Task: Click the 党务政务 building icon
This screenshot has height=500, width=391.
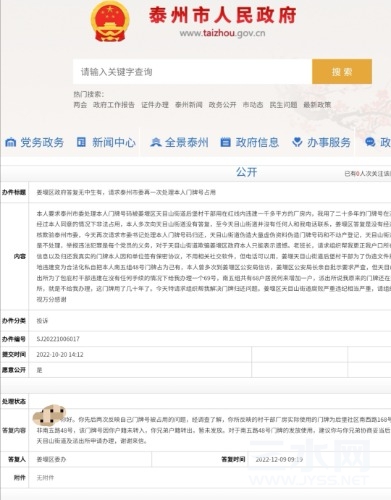Action: (x=11, y=142)
